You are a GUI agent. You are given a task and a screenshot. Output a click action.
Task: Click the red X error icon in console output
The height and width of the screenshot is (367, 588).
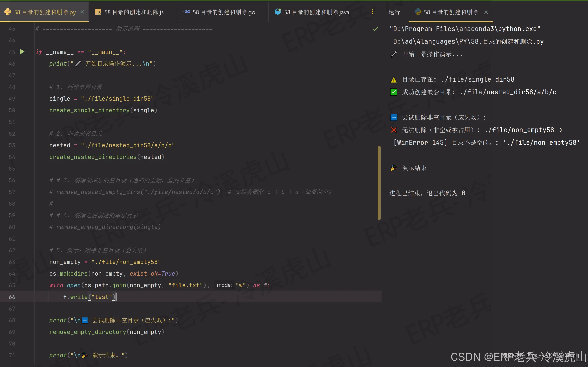(x=394, y=130)
